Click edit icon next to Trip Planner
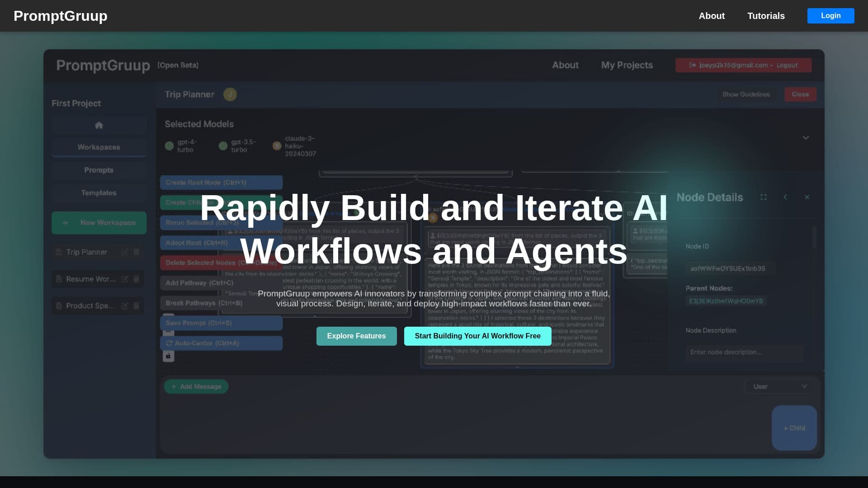This screenshot has height=488, width=868. coord(124,252)
